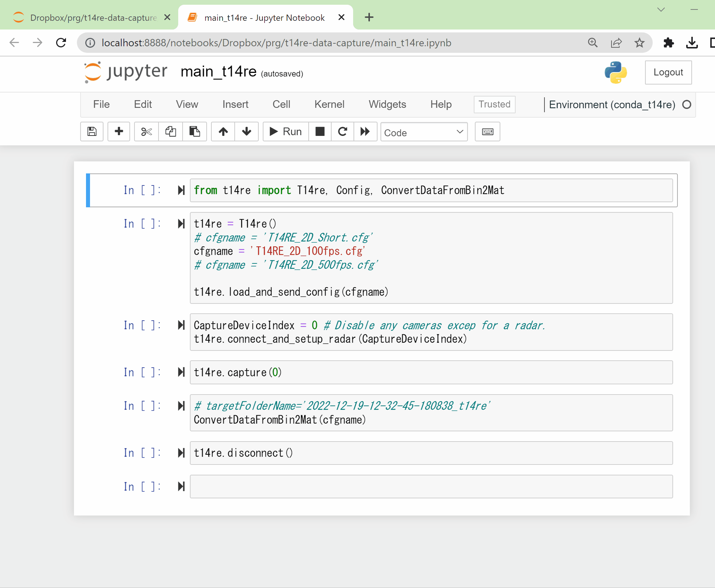
Task: Paste cells below with the toolbar icon
Action: (195, 132)
